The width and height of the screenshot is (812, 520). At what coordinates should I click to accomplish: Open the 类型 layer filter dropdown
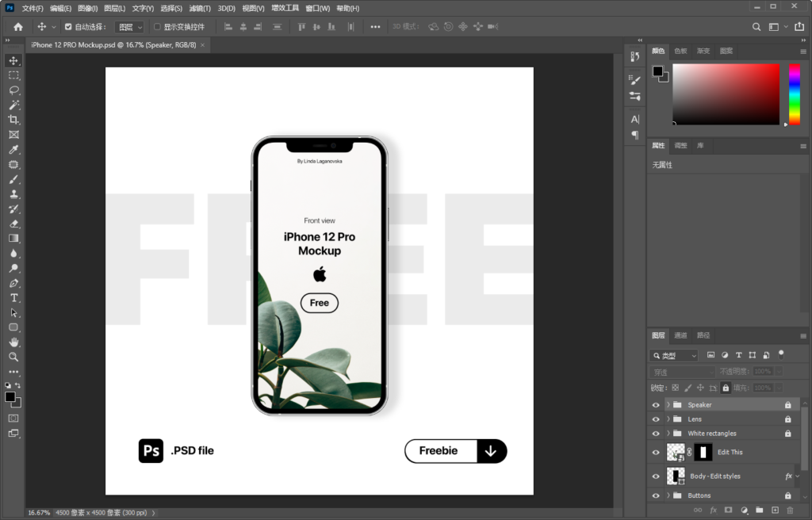tap(674, 356)
